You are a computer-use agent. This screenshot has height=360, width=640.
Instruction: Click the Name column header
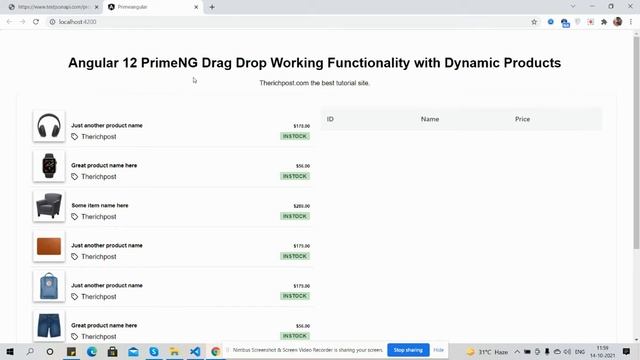(x=430, y=119)
